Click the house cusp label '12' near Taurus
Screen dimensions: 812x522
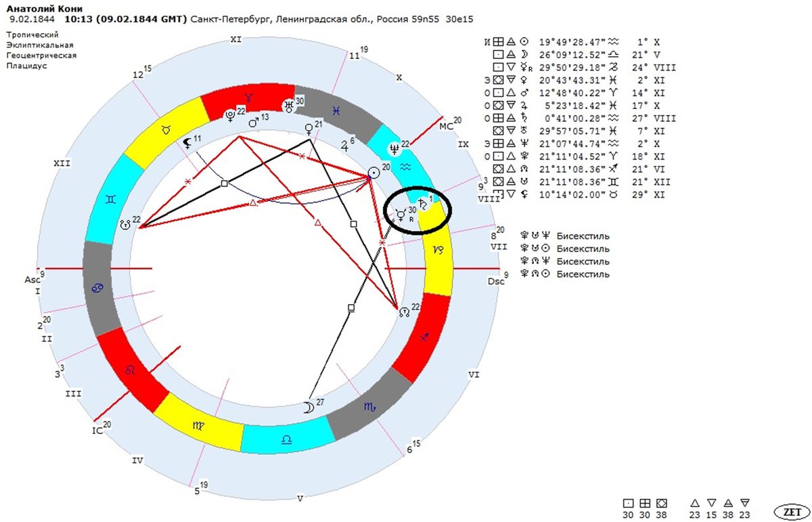pos(138,75)
